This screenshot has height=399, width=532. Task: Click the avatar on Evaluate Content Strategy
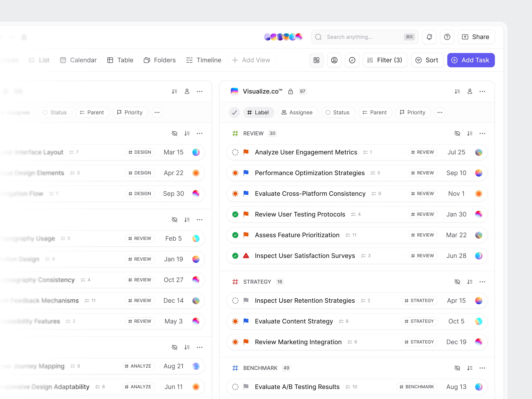click(x=478, y=321)
